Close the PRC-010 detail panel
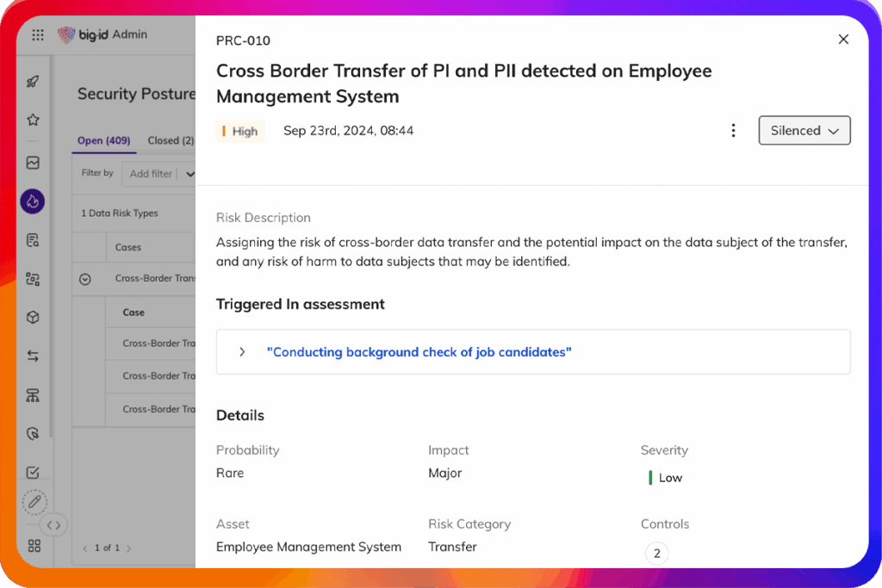Image resolution: width=882 pixels, height=588 pixels. [x=843, y=40]
